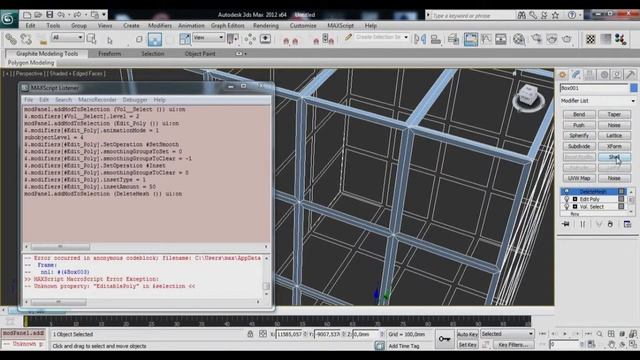
Task: Click the Open File icon in quick access toolbar
Action: tap(38, 15)
